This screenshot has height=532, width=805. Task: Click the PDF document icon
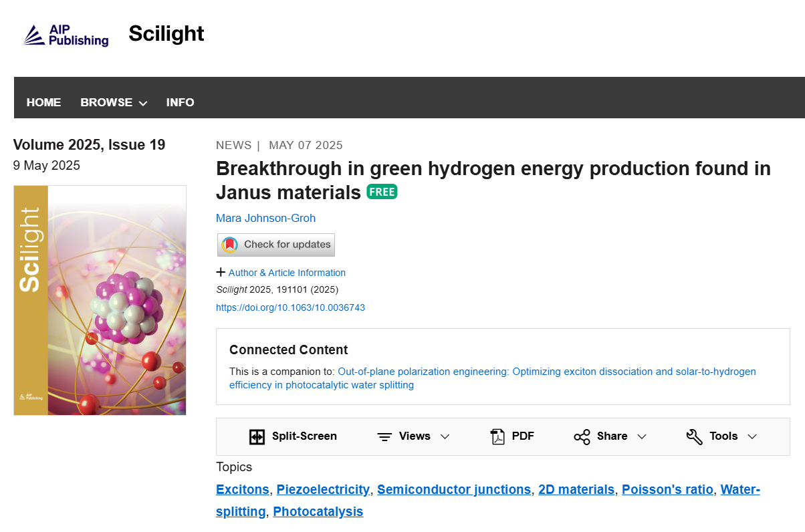click(x=497, y=437)
